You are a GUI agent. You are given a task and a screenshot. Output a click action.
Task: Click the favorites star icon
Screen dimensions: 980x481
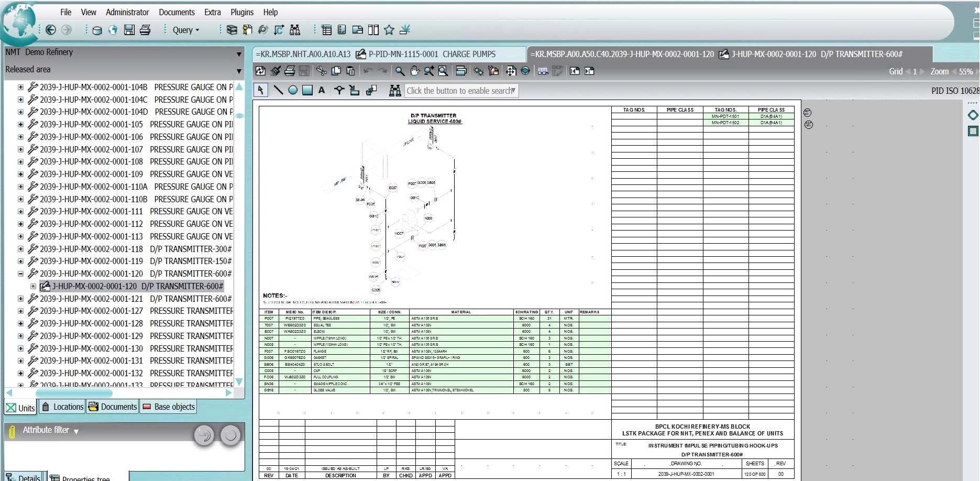(x=389, y=30)
